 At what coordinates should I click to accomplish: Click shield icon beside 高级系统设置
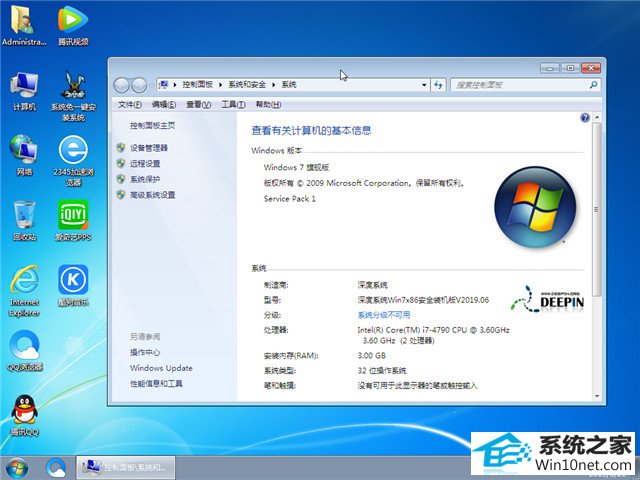point(121,195)
